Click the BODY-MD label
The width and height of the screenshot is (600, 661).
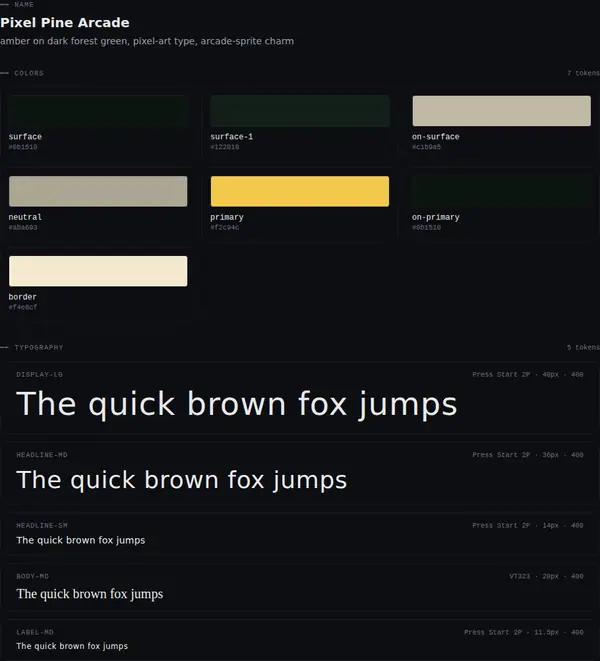[x=32, y=576]
